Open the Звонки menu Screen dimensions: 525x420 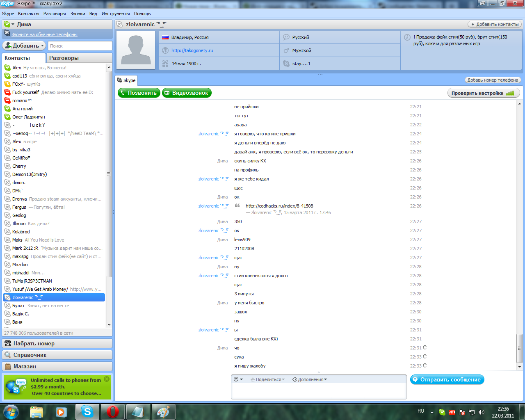(78, 14)
